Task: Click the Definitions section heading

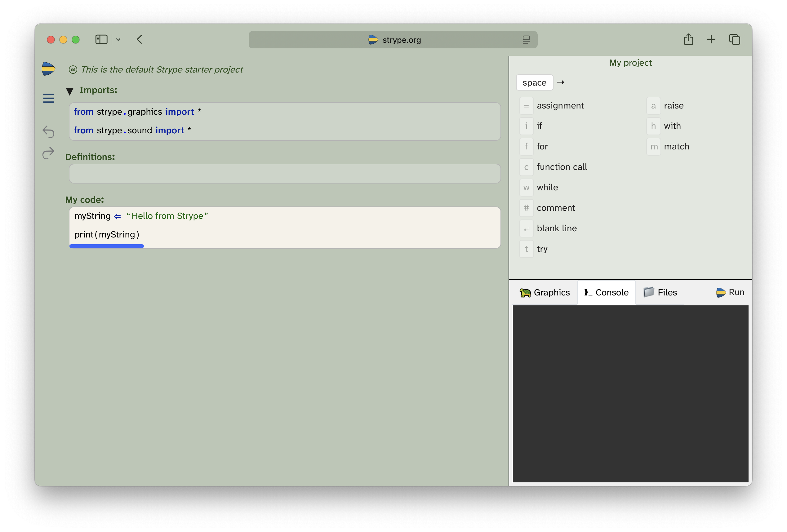Action: (90, 157)
